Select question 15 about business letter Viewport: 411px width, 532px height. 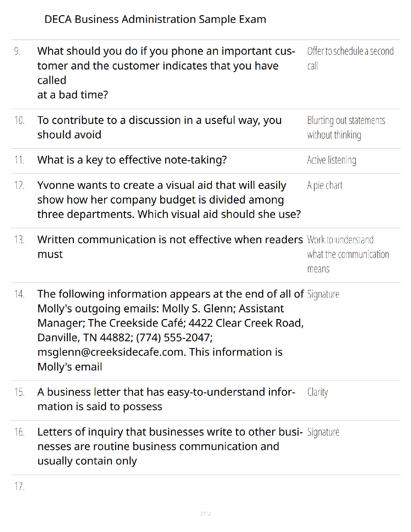(166, 399)
